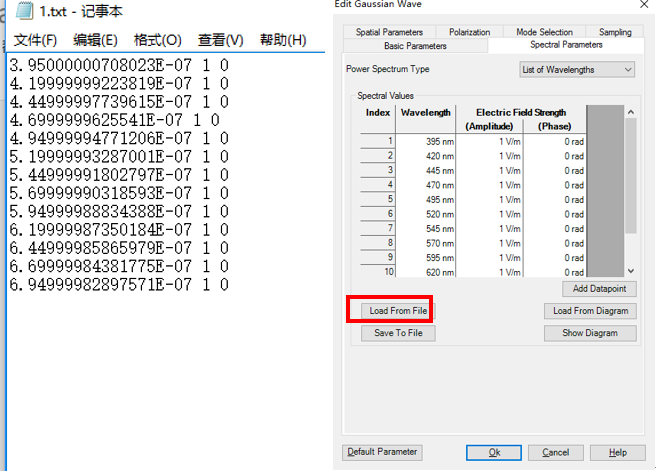Open the 文件(F) menu

coord(35,40)
